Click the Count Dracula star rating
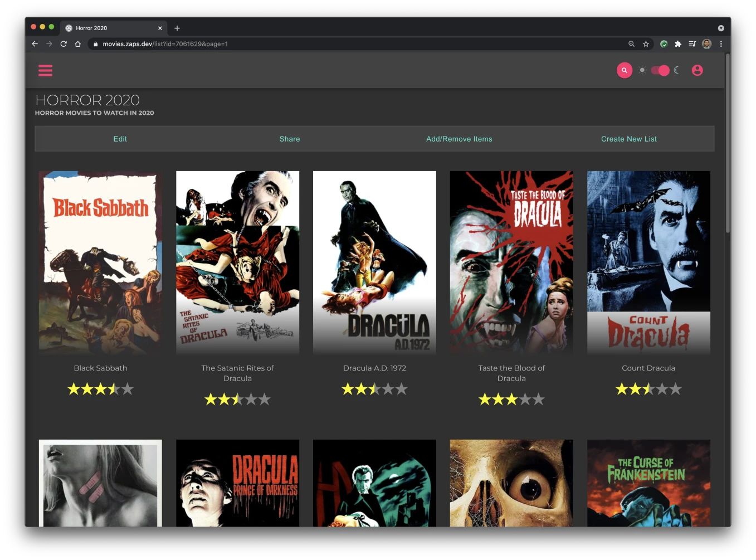Viewport: 756px width, 560px height. [x=648, y=389]
